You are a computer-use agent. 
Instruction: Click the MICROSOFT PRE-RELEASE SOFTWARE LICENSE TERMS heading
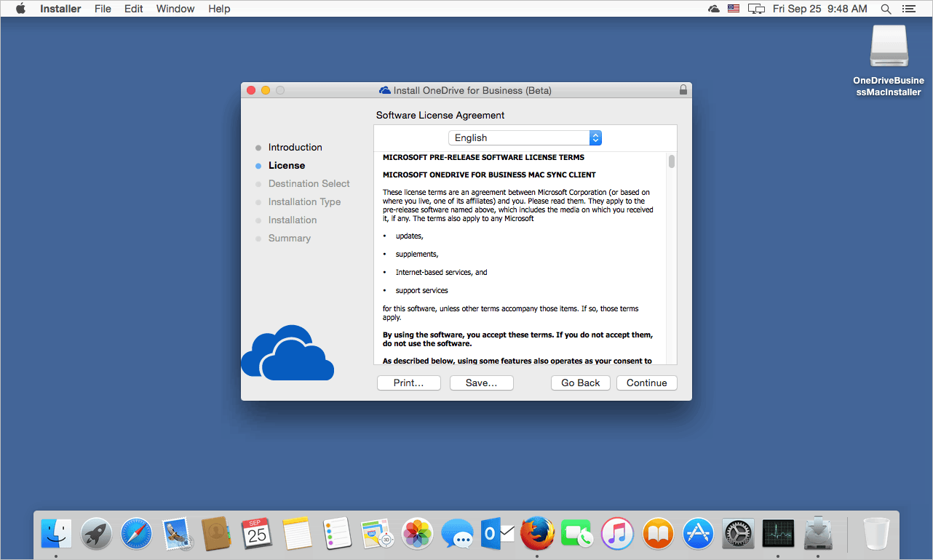(x=483, y=157)
